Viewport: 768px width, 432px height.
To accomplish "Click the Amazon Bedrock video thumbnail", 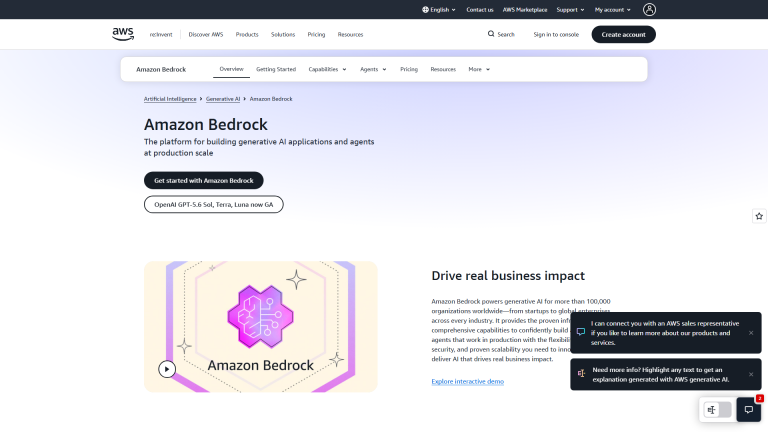I will 261,326.
